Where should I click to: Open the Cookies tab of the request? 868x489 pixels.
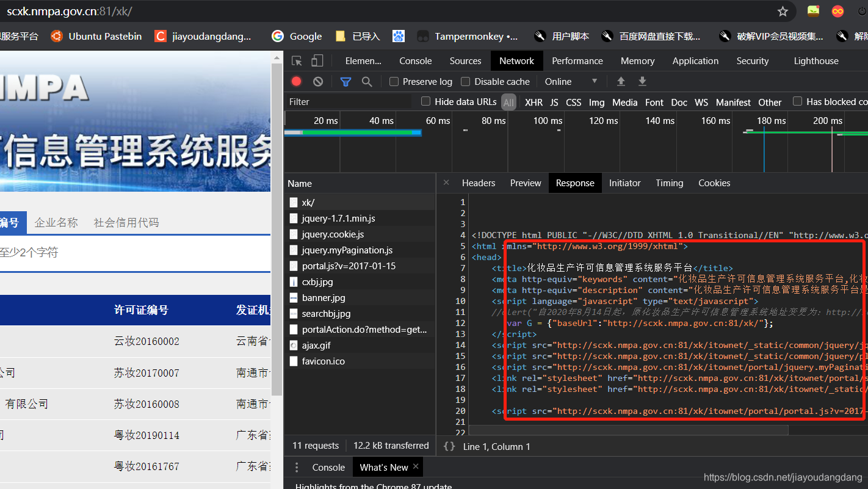coord(714,183)
